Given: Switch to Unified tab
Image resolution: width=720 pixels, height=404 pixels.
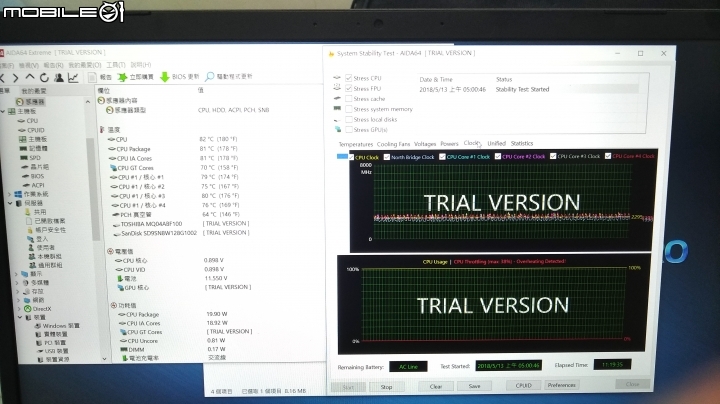Looking at the screenshot, I should click(x=496, y=143).
